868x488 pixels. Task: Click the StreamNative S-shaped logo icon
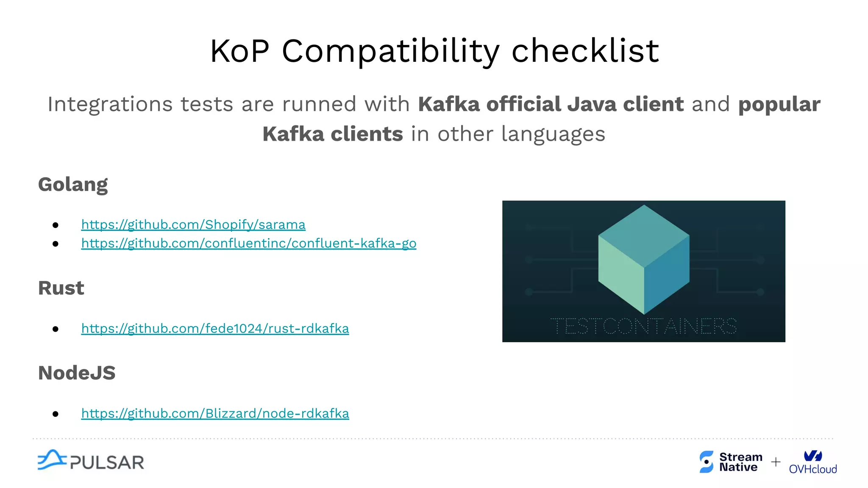tap(706, 462)
